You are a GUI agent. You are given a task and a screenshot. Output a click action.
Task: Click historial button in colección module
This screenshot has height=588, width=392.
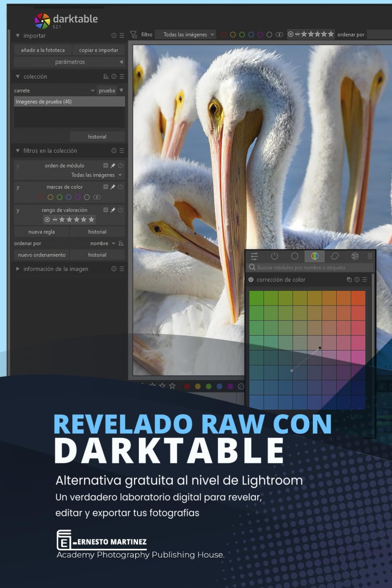tap(97, 137)
